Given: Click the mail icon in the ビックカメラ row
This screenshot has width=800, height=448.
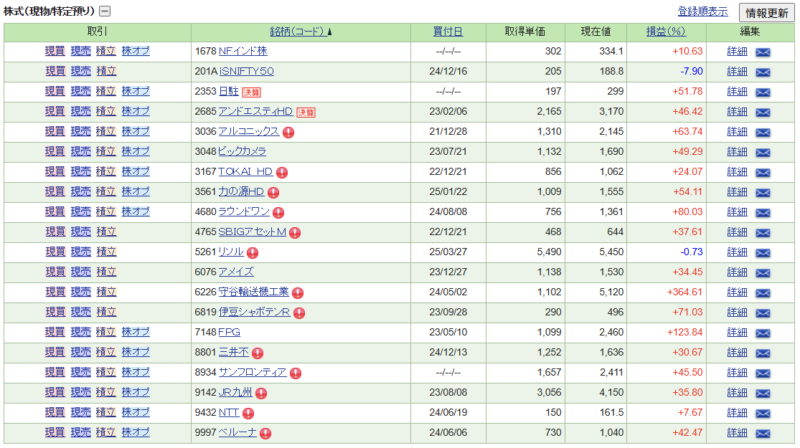Looking at the screenshot, I should [x=763, y=152].
